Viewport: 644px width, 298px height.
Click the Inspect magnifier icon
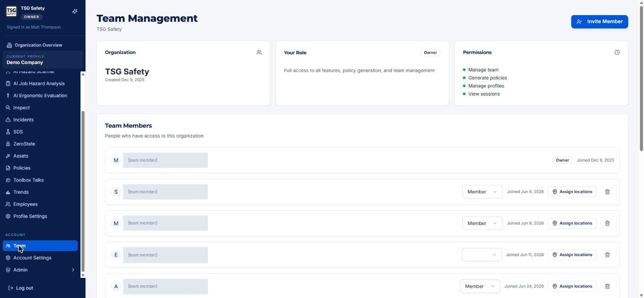click(8, 108)
